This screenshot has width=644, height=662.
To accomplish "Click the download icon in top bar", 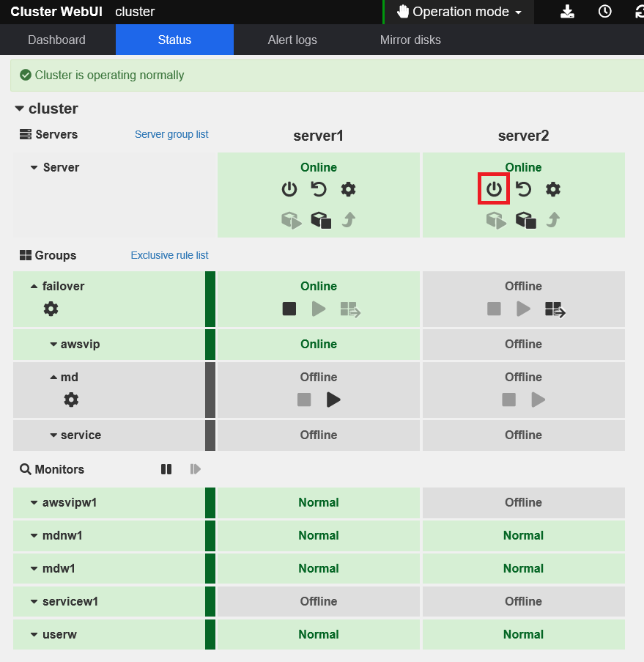I will [568, 12].
